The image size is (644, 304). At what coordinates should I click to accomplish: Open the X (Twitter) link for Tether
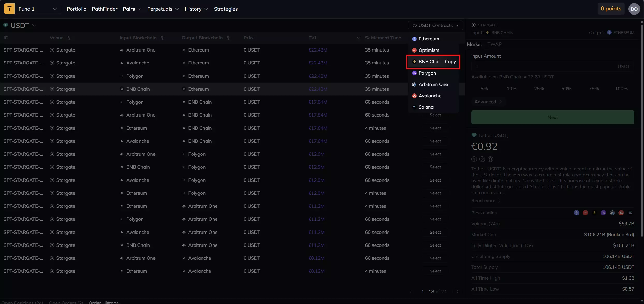(474, 159)
